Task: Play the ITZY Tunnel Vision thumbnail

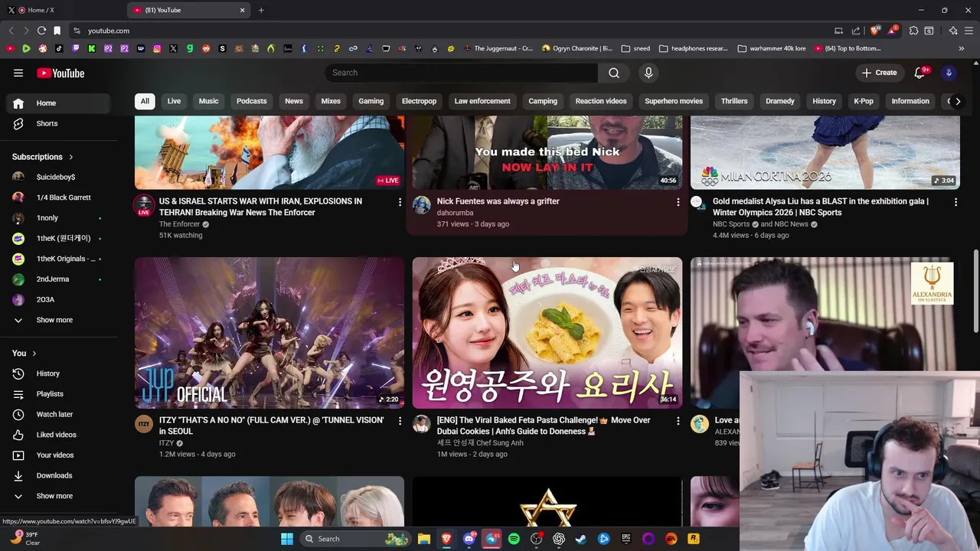Action: (x=269, y=333)
